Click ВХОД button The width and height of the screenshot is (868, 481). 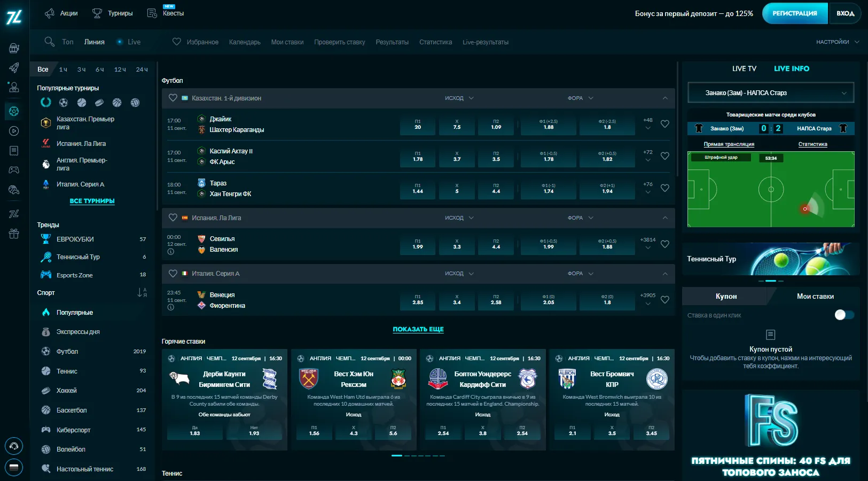pos(845,13)
